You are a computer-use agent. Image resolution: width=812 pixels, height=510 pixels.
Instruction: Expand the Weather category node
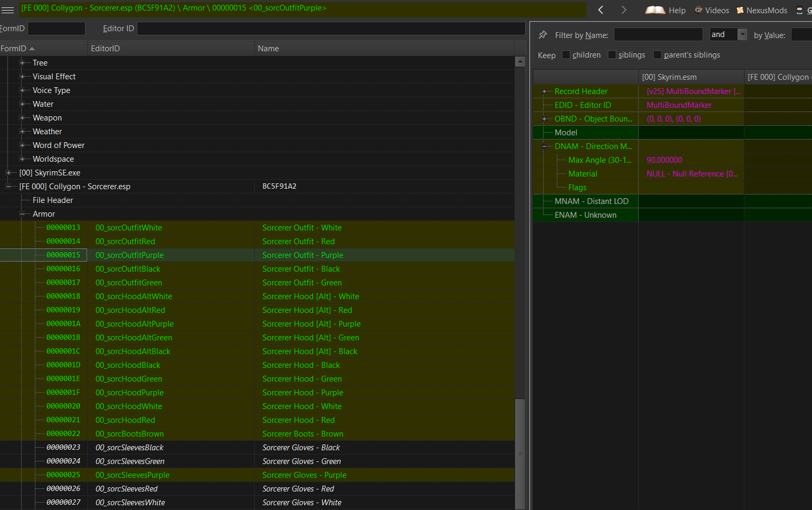(x=22, y=132)
